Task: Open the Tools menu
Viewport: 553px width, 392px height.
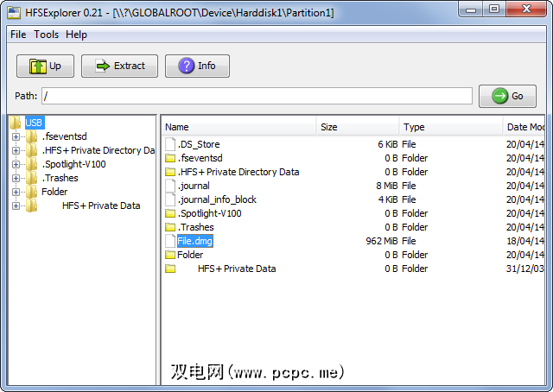Action: (x=46, y=35)
